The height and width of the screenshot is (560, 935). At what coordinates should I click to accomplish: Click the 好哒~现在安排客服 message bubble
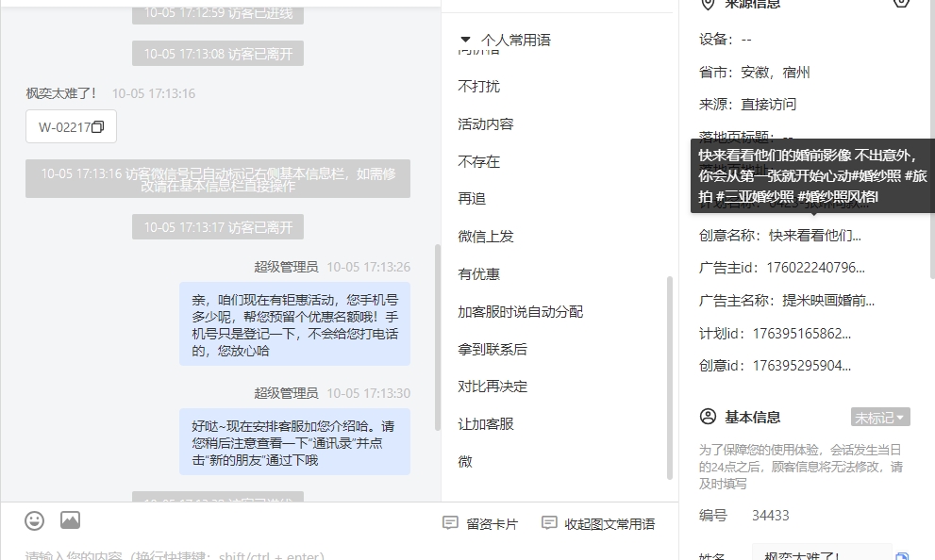pos(294,442)
